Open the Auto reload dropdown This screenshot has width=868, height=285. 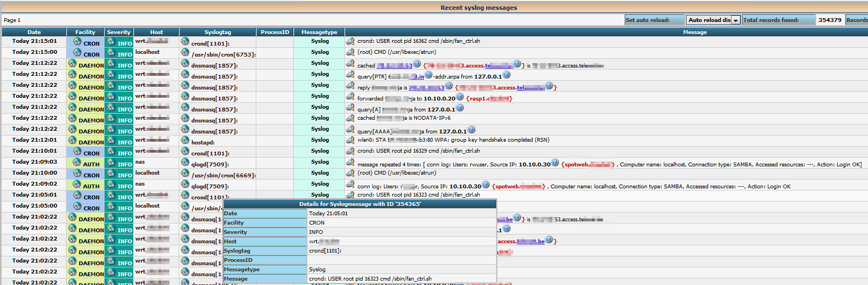click(x=713, y=20)
